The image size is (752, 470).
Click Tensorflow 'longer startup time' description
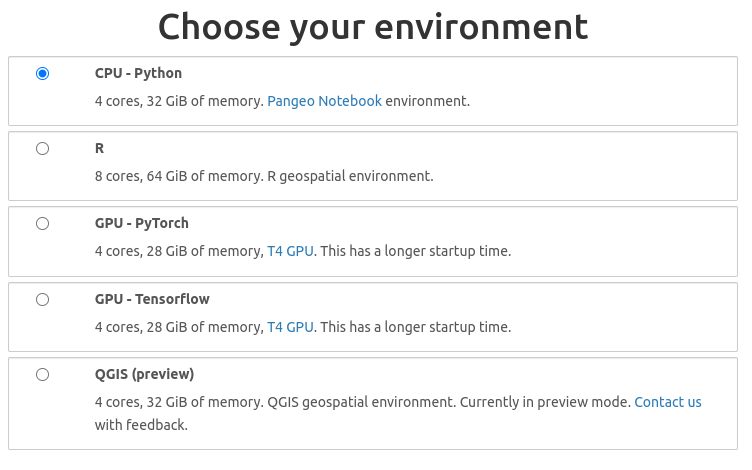click(x=415, y=327)
